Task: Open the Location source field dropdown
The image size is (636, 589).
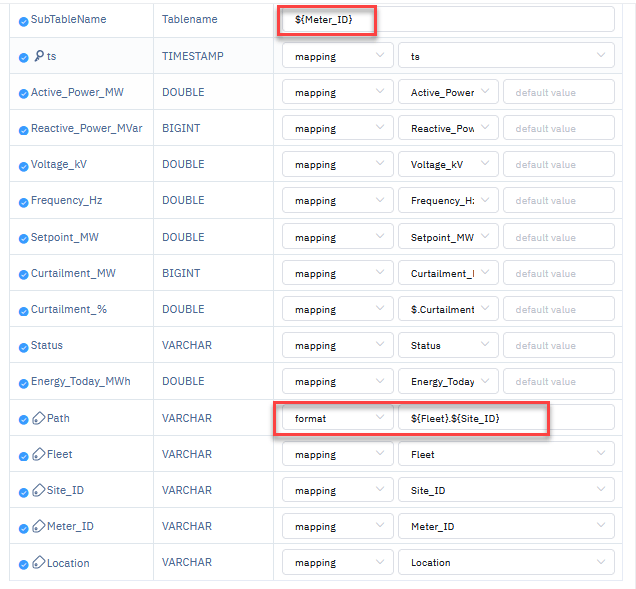Action: 505,563
